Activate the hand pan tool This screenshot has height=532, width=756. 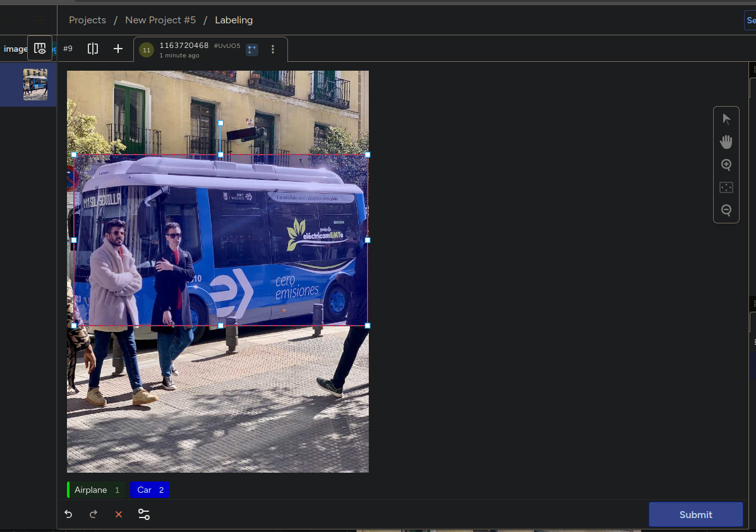[x=726, y=141]
